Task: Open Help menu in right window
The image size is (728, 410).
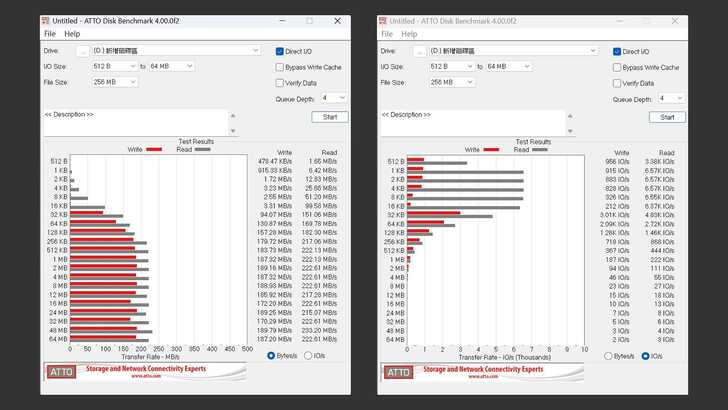Action: [x=409, y=34]
